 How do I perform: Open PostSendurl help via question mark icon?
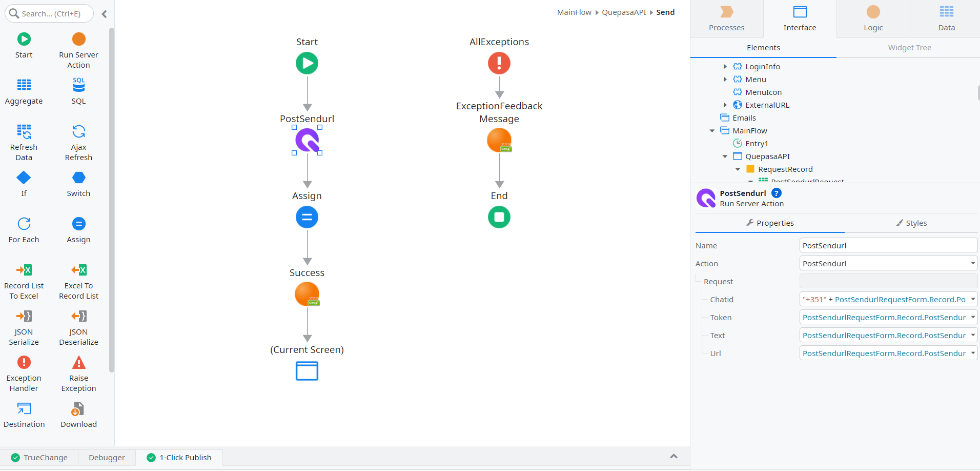(776, 193)
